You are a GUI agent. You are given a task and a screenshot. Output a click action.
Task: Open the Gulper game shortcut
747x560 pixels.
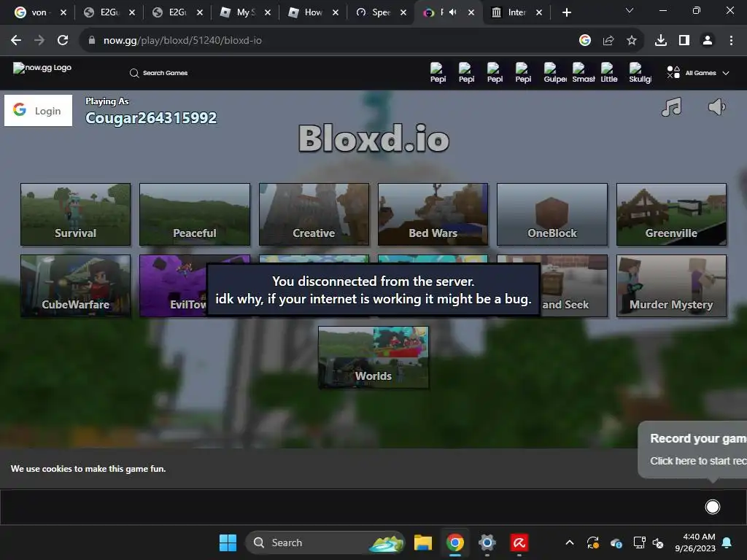pos(555,73)
